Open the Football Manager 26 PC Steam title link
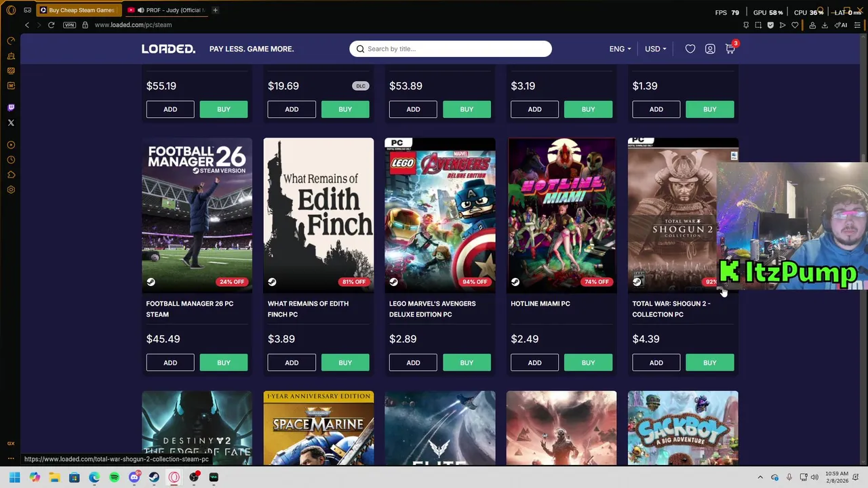The height and width of the screenshot is (488, 868). (190, 309)
